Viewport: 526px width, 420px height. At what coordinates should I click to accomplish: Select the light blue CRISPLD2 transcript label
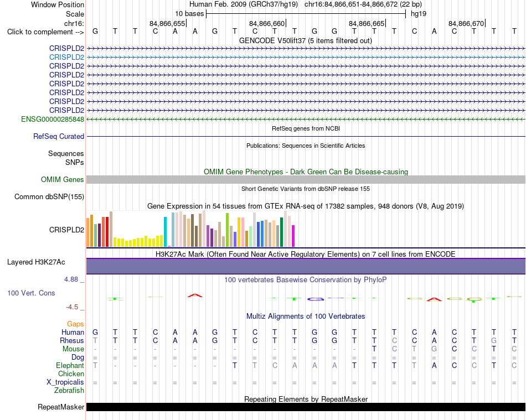tap(66, 57)
